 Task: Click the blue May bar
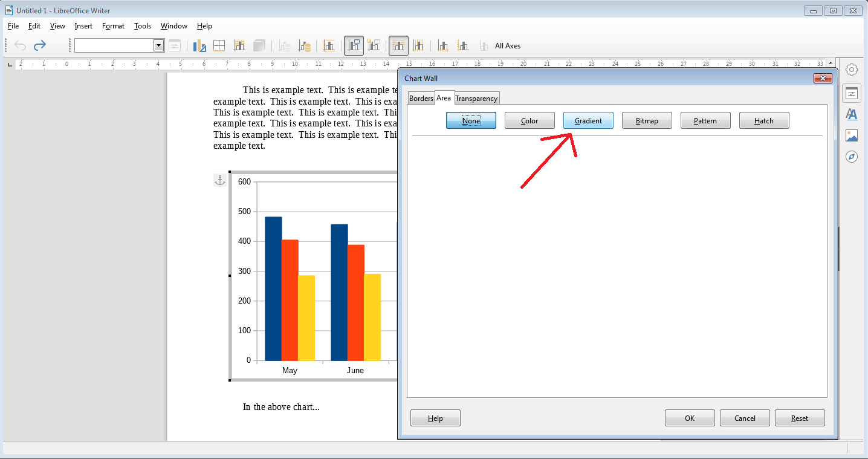coord(273,288)
